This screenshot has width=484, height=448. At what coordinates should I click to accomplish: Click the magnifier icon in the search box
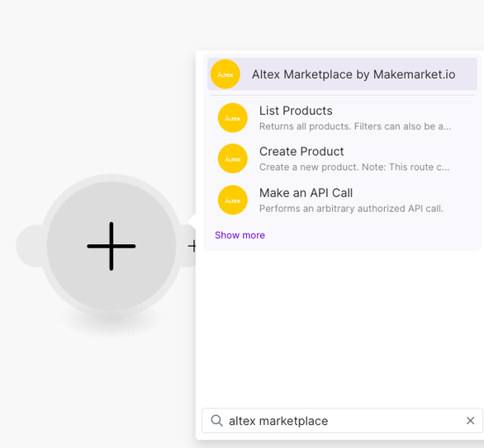[216, 421]
